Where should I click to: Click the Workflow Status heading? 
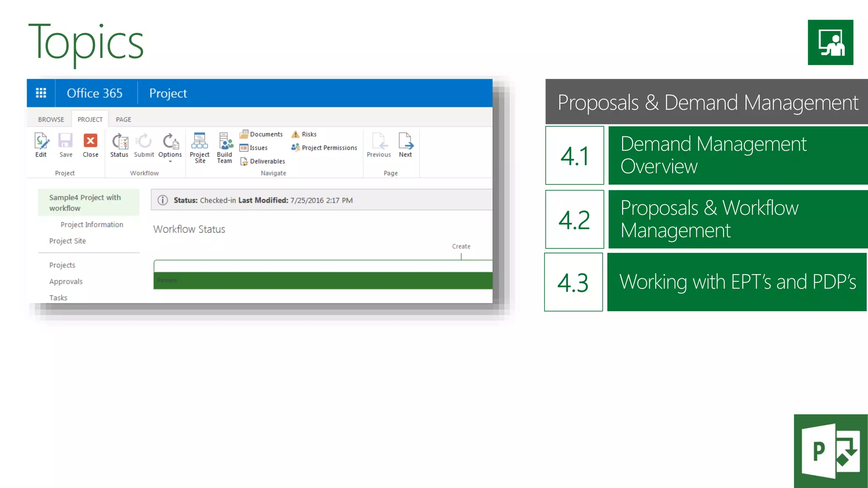[x=189, y=229]
